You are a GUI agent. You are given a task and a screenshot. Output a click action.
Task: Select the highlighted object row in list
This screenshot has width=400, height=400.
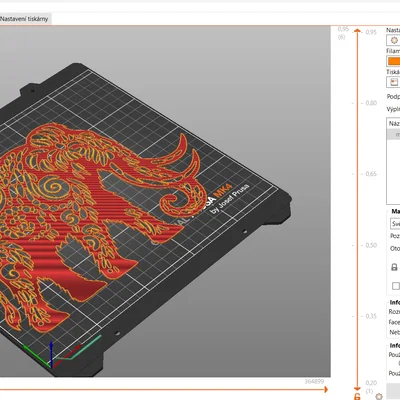(393, 135)
